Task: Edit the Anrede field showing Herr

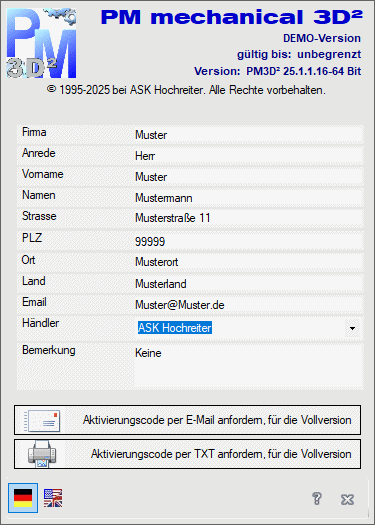Action: 248,156
